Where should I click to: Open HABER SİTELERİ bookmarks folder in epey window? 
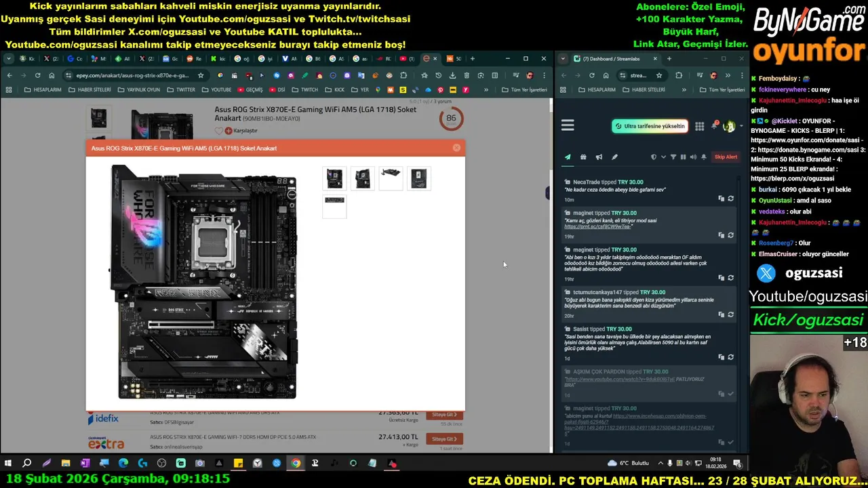coord(90,89)
